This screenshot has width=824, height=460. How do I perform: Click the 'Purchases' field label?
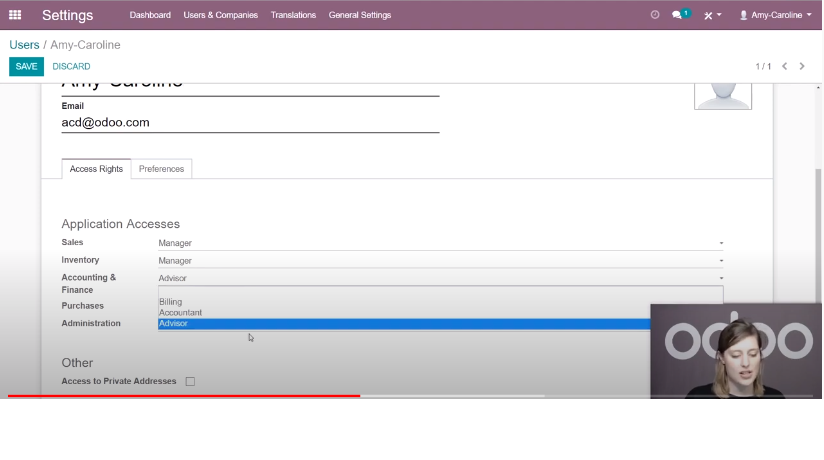[x=83, y=306]
